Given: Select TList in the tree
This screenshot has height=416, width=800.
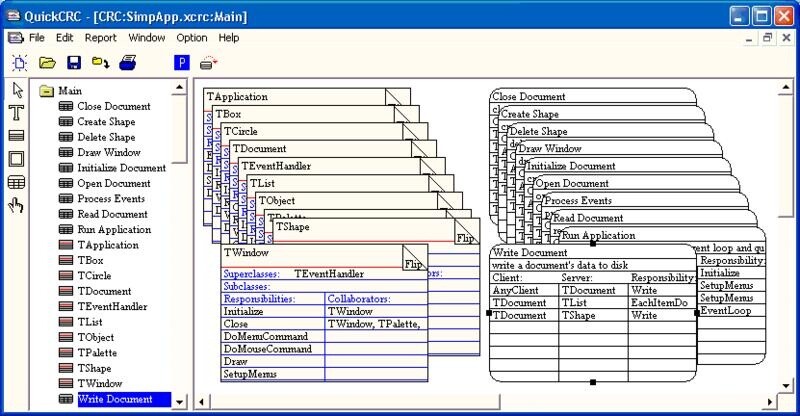Looking at the screenshot, I should pyautogui.click(x=90, y=322).
